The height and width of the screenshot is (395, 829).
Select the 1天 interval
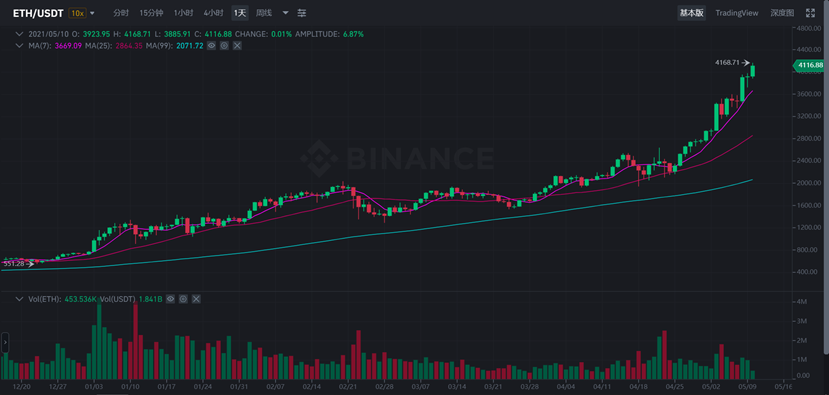(240, 13)
